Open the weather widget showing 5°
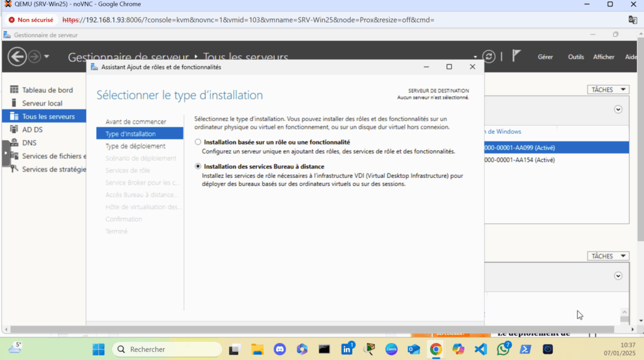 tap(15, 348)
